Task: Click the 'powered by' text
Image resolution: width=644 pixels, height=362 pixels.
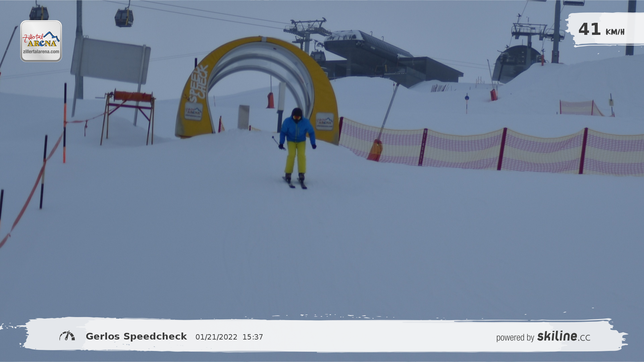Action: pyautogui.click(x=515, y=338)
